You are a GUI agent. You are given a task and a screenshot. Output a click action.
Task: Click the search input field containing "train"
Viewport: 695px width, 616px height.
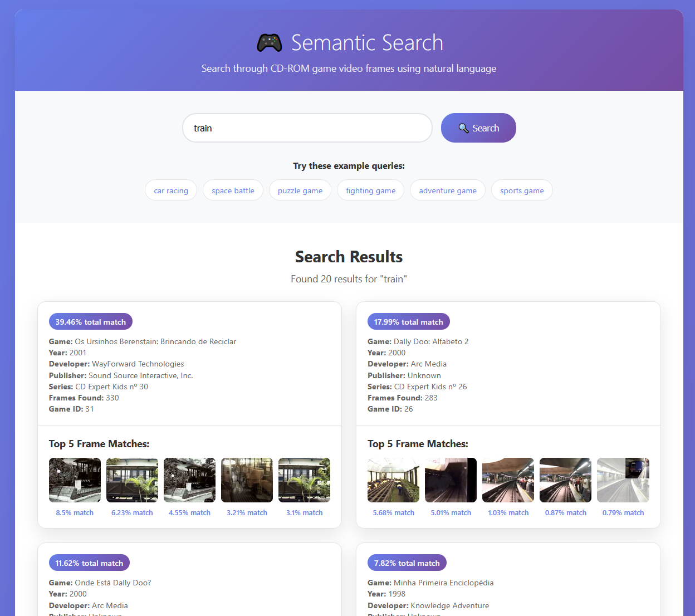307,128
